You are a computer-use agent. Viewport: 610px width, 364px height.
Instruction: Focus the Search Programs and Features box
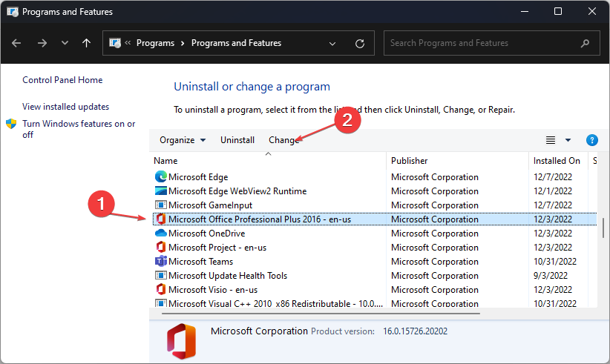[x=491, y=43]
